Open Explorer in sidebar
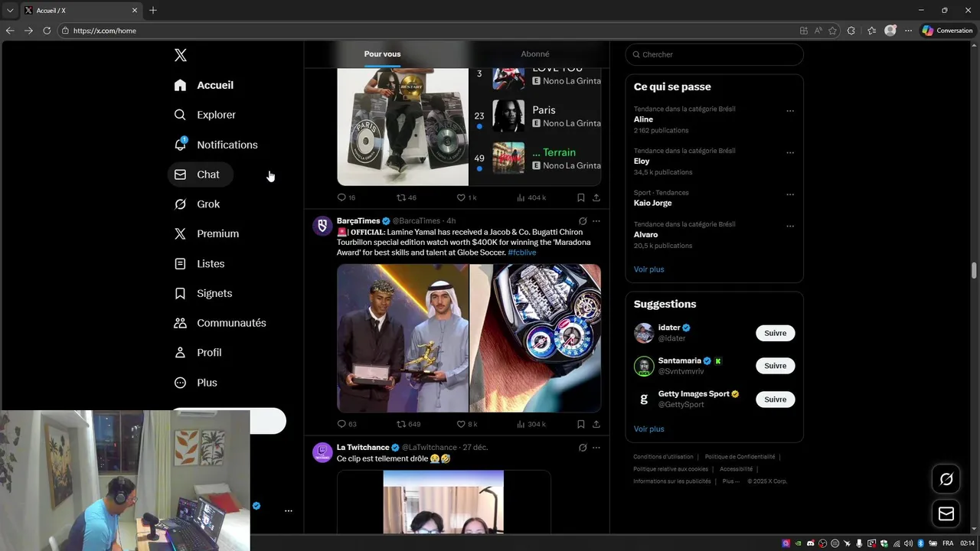 point(205,115)
